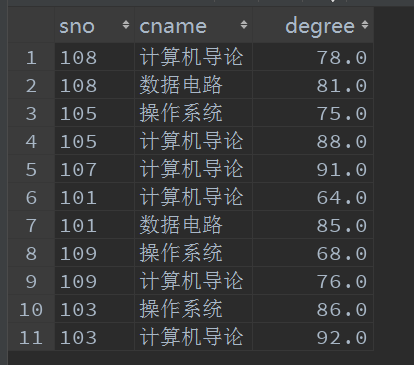The image size is (414, 365).
Task: Click the degree cell 81.0
Action: point(313,85)
